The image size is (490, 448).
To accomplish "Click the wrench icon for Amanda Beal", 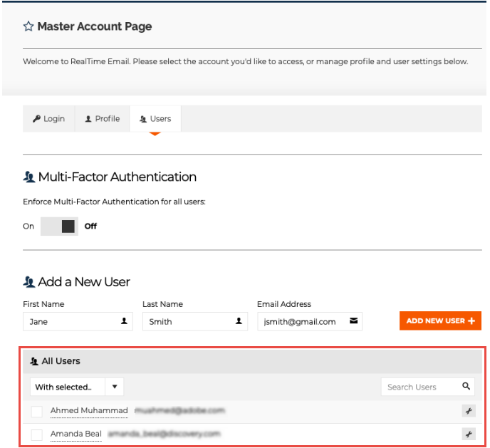I will click(x=468, y=434).
